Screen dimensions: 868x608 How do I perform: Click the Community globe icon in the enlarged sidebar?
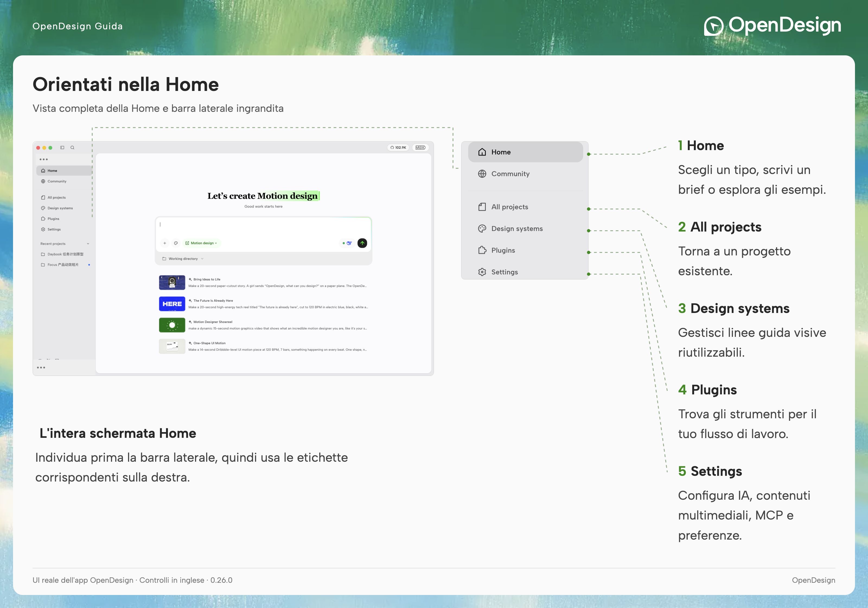click(x=482, y=174)
